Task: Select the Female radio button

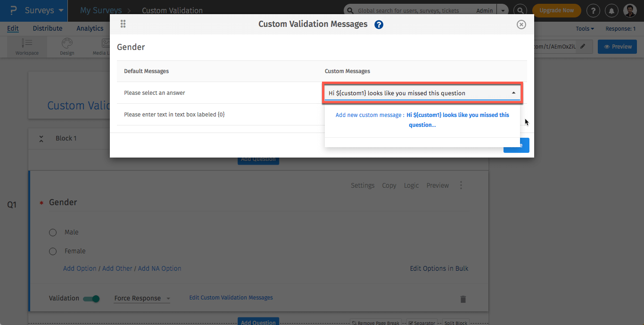Action: point(52,251)
